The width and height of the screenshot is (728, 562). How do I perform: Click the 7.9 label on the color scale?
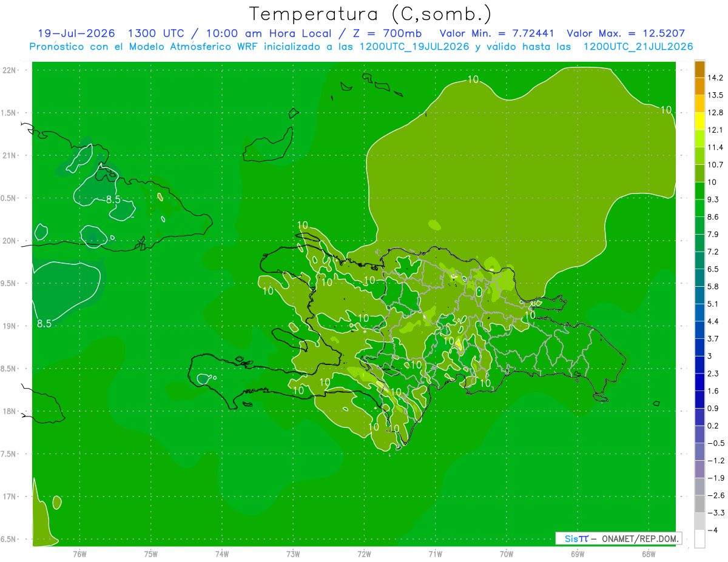[x=713, y=235]
